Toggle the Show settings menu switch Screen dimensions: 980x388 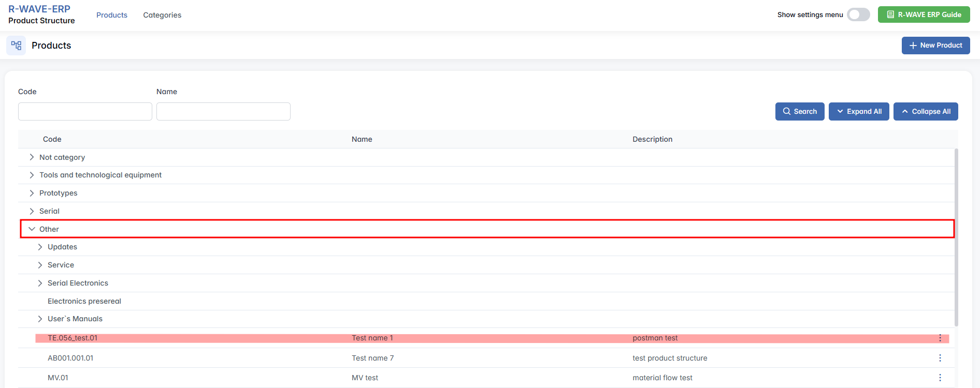pos(858,14)
